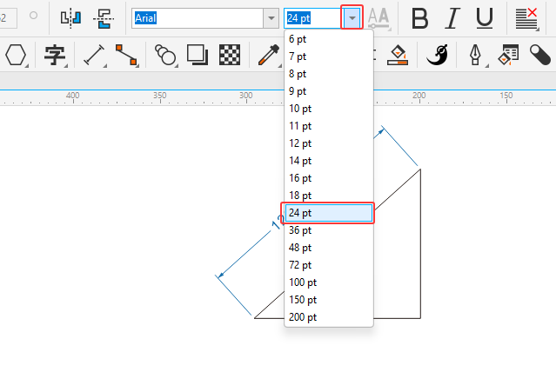The width and height of the screenshot is (556, 392).
Task: Choose 6 pt from size list
Action: pos(329,39)
